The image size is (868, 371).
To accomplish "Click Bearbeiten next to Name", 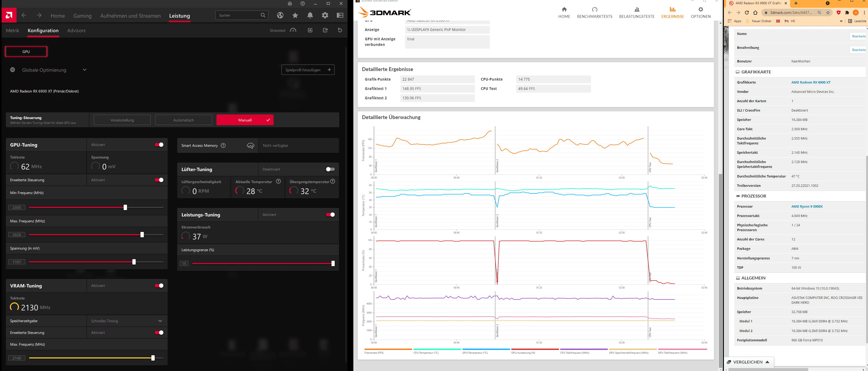I will [858, 36].
